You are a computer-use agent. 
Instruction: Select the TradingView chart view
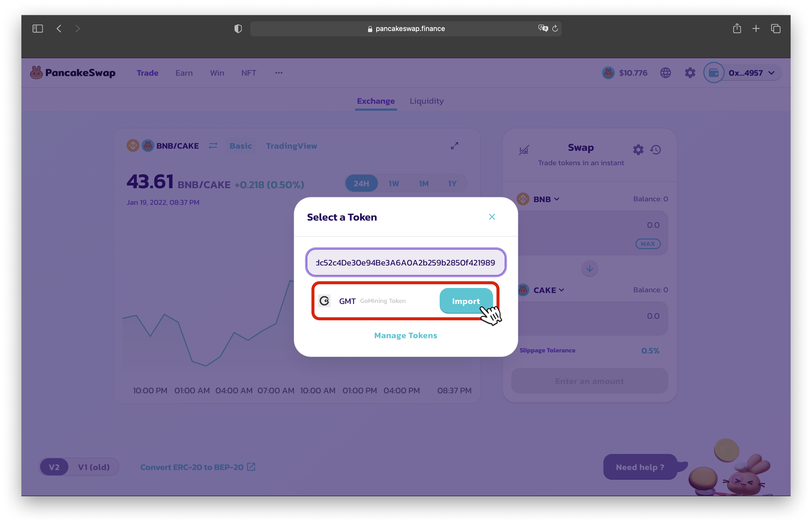(x=291, y=146)
